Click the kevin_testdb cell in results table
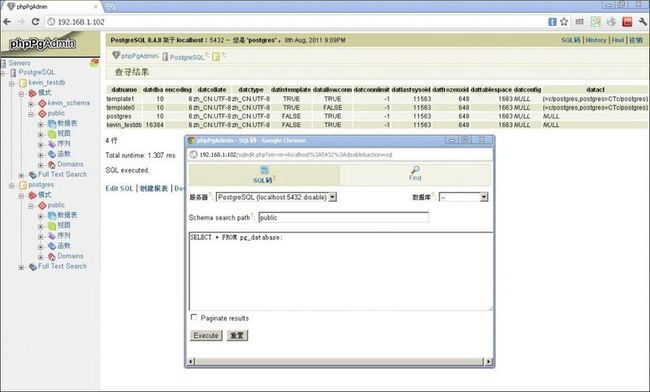650x392 pixels. pyautogui.click(x=124, y=125)
